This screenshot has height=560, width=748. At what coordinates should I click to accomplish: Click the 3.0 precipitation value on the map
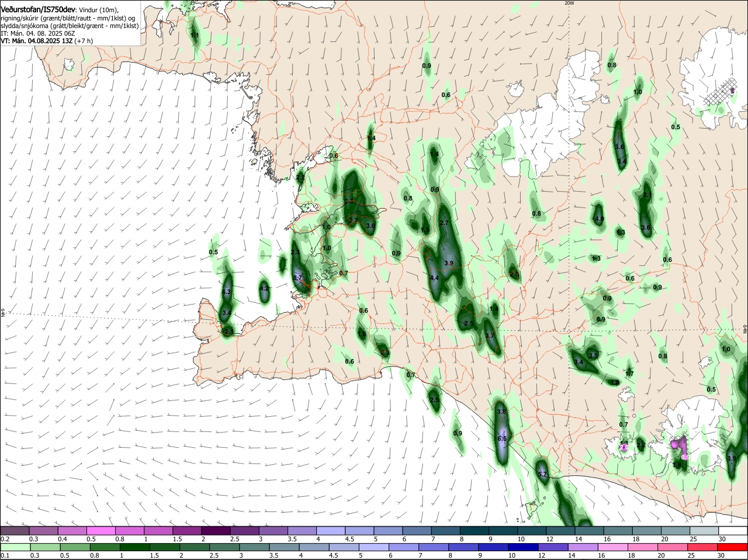[370, 226]
